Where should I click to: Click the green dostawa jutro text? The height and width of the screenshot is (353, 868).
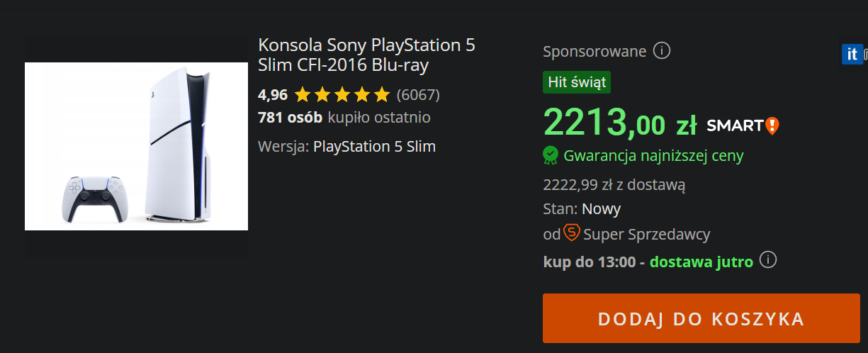pos(701,262)
